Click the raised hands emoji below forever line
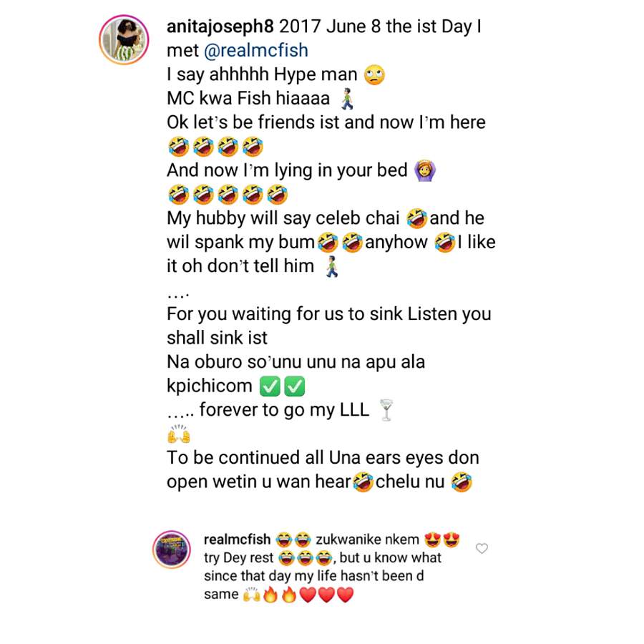Image resolution: width=644 pixels, height=644 pixels. coord(179,434)
